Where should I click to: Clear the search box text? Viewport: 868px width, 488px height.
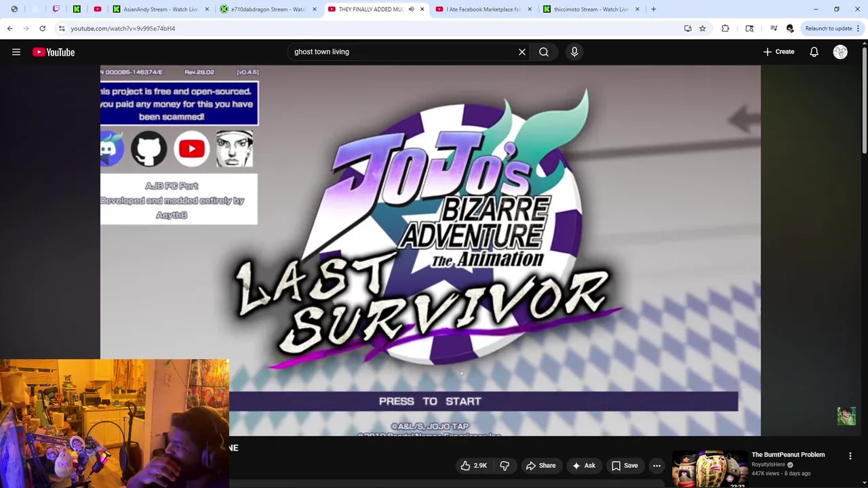[x=522, y=52]
